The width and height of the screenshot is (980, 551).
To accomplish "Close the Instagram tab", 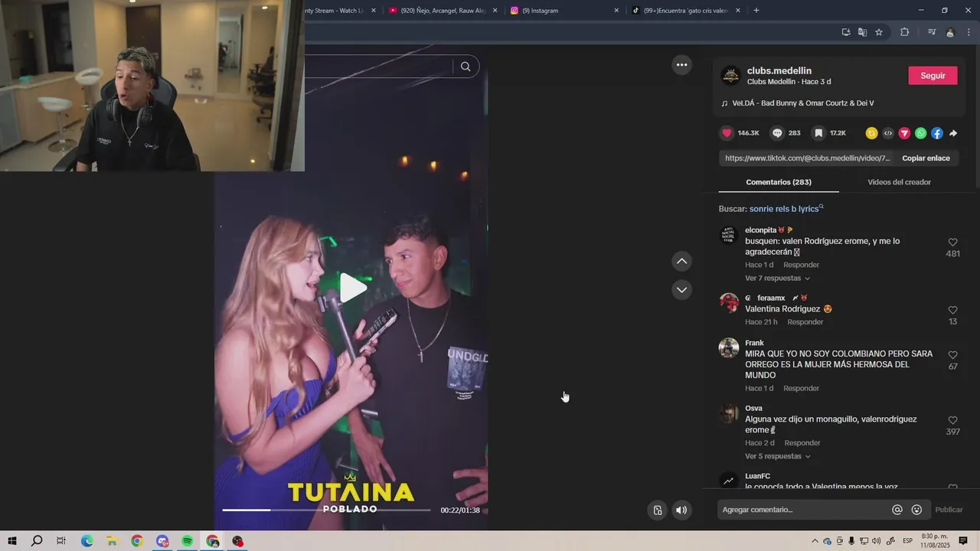I will pyautogui.click(x=616, y=11).
